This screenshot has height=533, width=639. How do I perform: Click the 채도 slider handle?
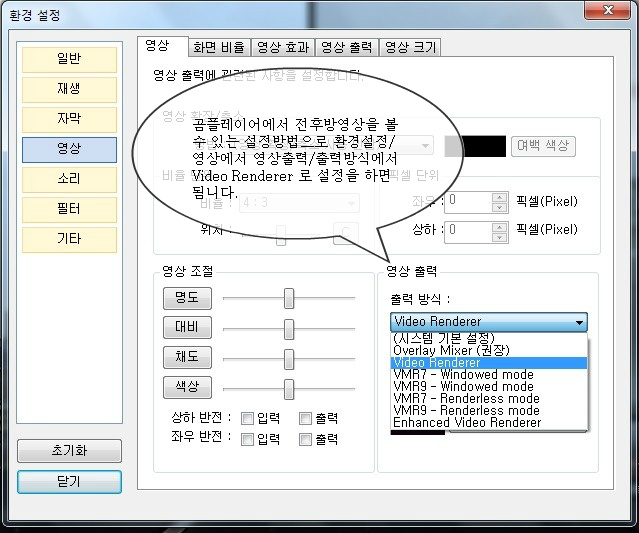(x=289, y=359)
